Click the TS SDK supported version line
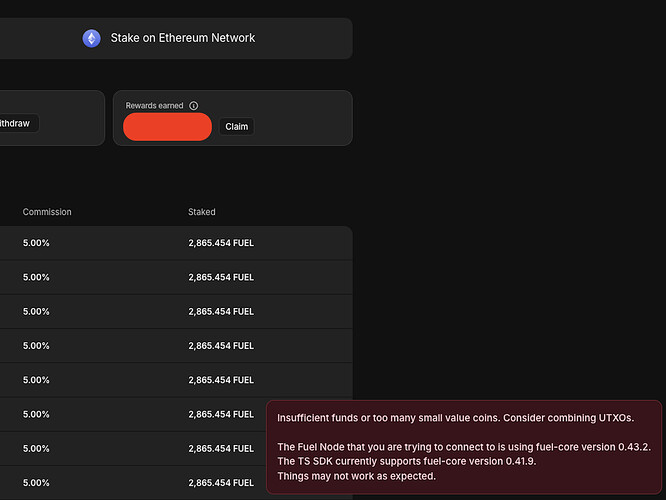 click(x=406, y=461)
